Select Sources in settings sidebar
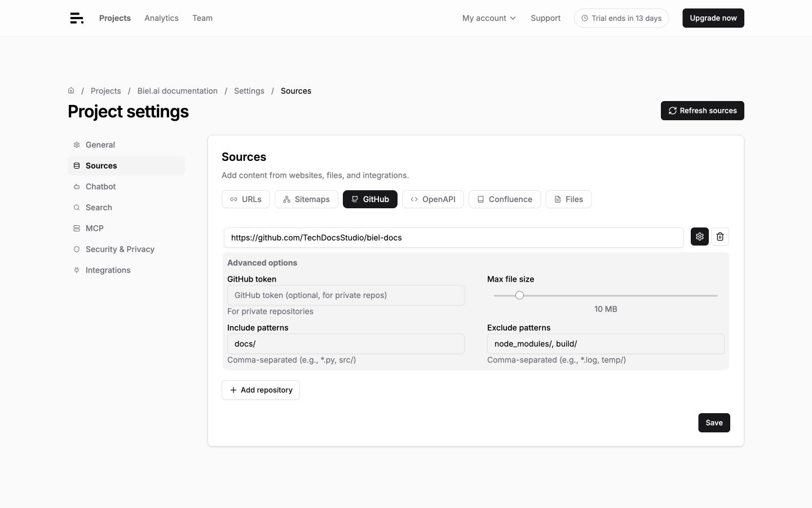 [126, 165]
